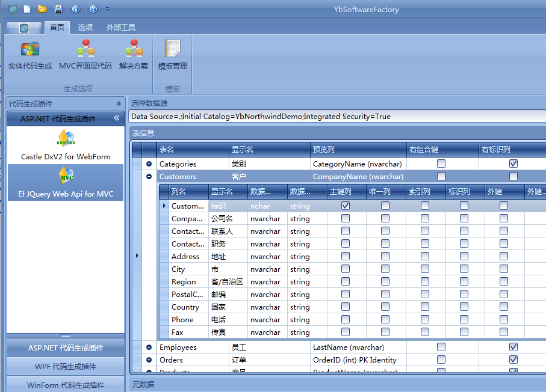Uncheck 主键列 for the Custom... column row

tap(346, 206)
